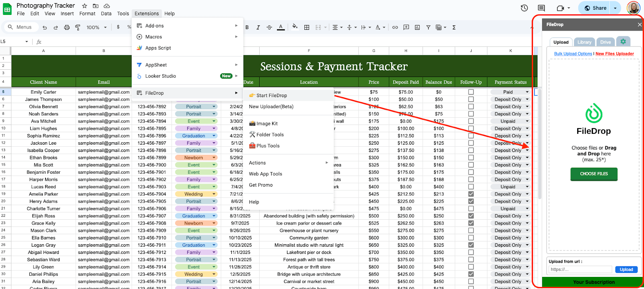The width and height of the screenshot is (644, 289).
Task: Open the cell name box dropdown
Action: [x=27, y=42]
